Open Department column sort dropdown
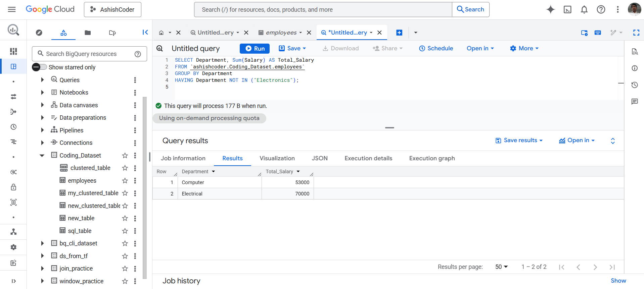The width and height of the screenshot is (644, 289). (213, 172)
